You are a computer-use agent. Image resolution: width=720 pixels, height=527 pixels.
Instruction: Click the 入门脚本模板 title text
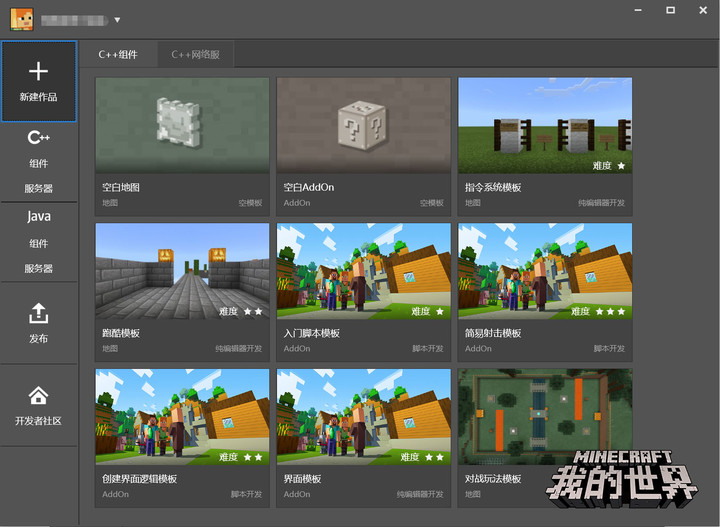pos(312,333)
